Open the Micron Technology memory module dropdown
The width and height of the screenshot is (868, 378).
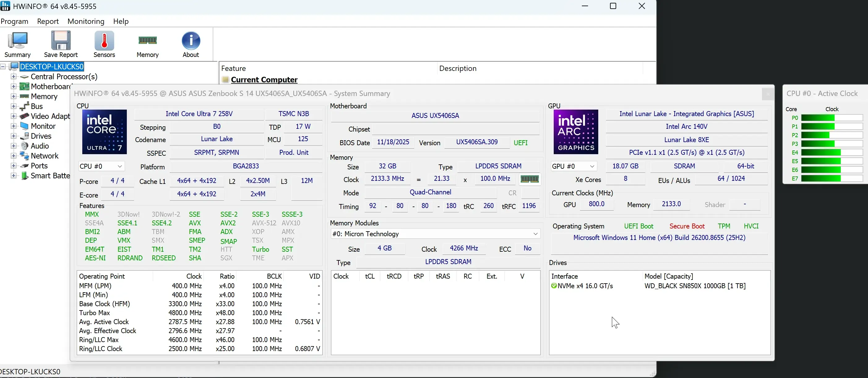[x=435, y=234]
